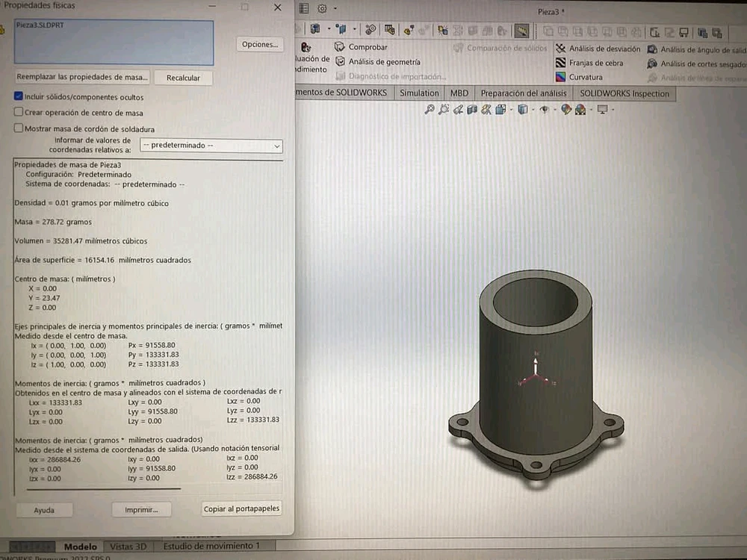The image size is (747, 560).
Task: Toggle the Curvatura display icon
Action: click(x=560, y=77)
